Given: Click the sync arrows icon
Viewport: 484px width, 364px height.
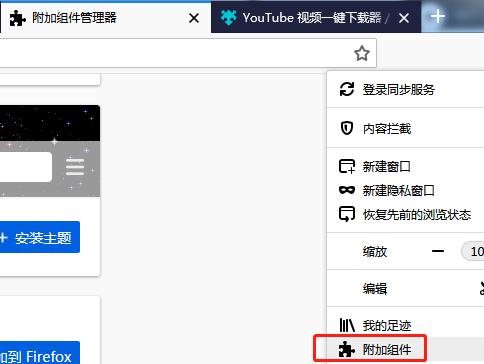Looking at the screenshot, I should 347,89.
